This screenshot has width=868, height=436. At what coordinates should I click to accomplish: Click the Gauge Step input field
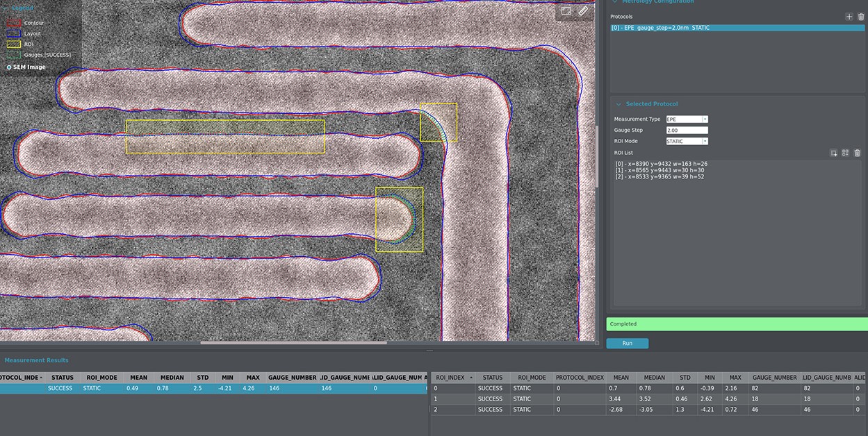point(687,131)
